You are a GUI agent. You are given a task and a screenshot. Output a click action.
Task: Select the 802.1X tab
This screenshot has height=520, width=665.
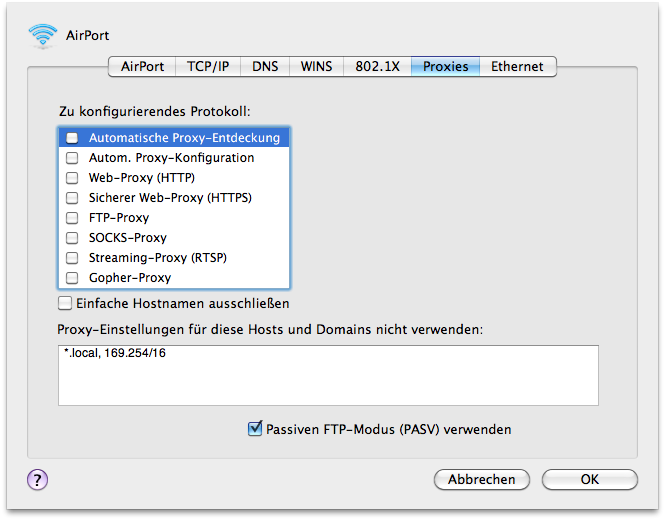377,67
